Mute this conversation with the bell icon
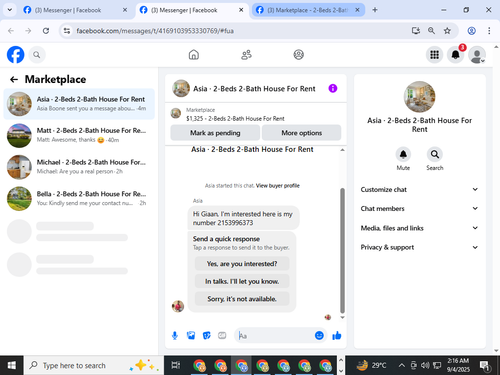The height and width of the screenshot is (375, 500). pos(403,154)
